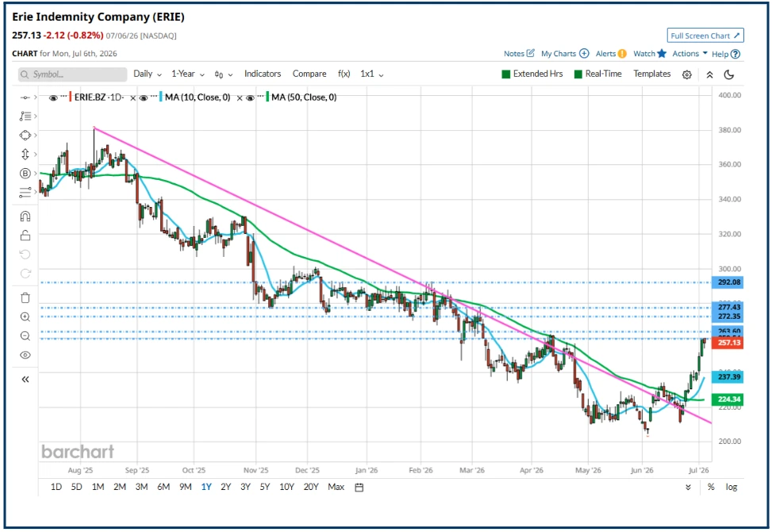This screenshot has width=772, height=532.
Task: Switch to dark mode moon icon
Action: (729, 75)
